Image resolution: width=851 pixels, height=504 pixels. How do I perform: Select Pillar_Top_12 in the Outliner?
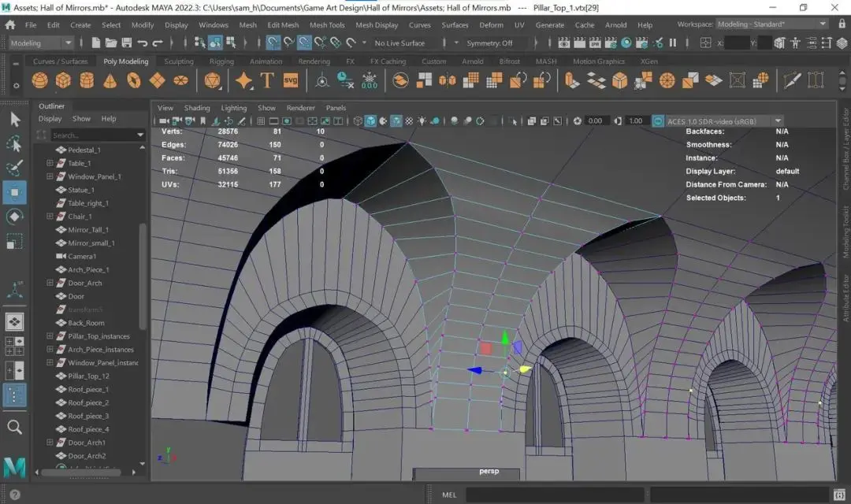(x=88, y=376)
